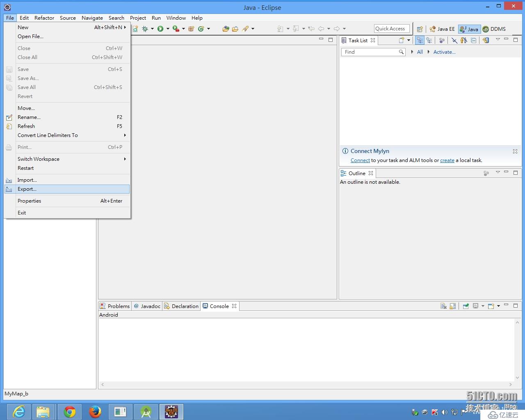The height and width of the screenshot is (420, 525).
Task: Toggle Show Only My Tasks icon
Action: (464, 40)
